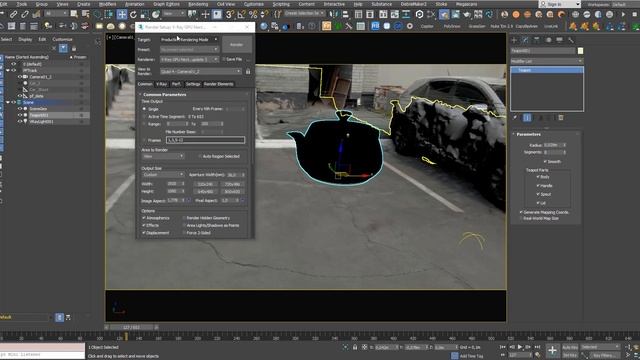The image size is (640, 360).
Task: Toggle the Atmospherics checkbox
Action: click(x=144, y=218)
